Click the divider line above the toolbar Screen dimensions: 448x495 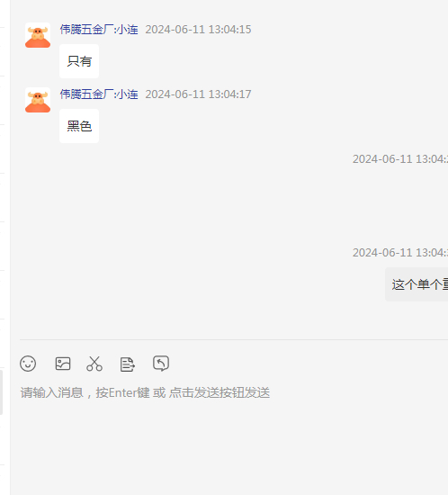click(234, 339)
